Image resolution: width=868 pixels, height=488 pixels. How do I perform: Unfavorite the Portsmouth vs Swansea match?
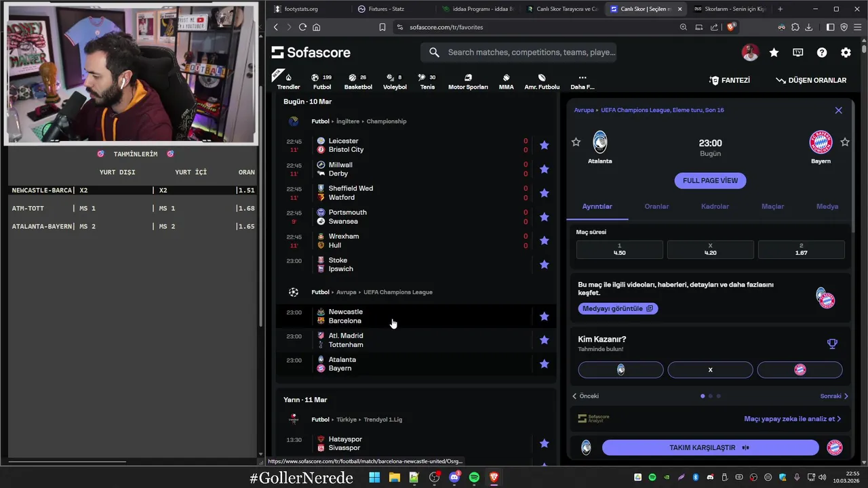(544, 217)
